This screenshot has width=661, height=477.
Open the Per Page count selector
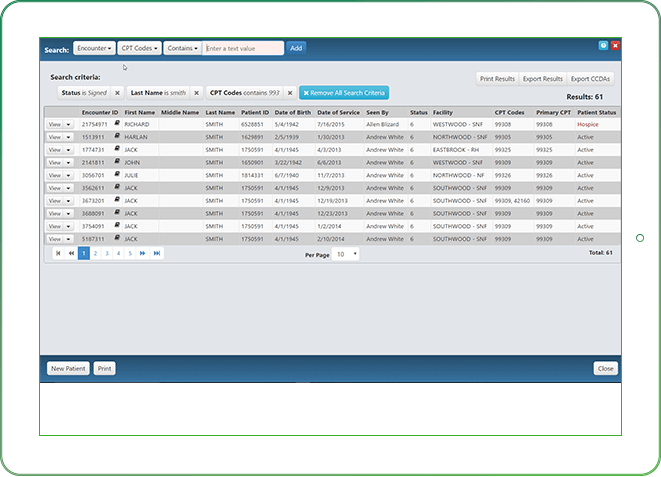346,254
